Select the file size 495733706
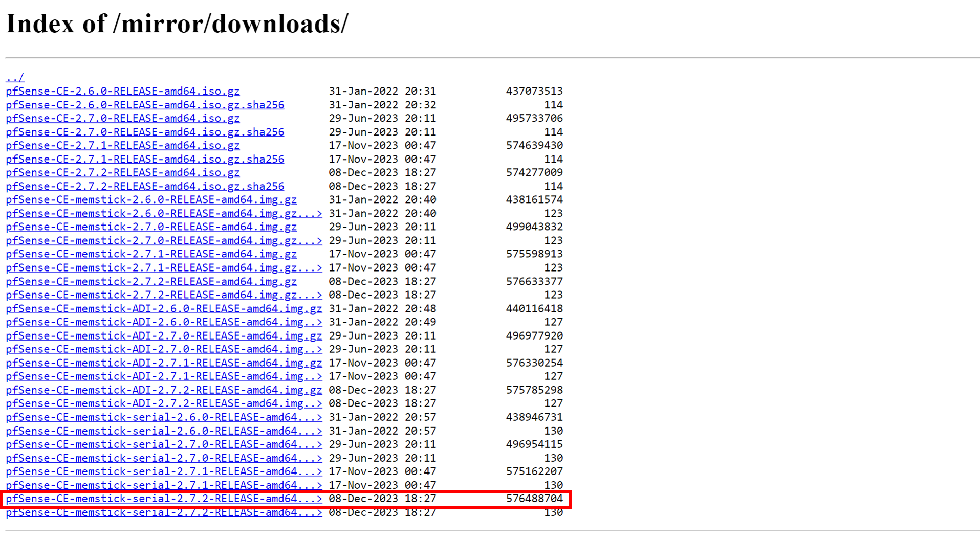Viewport: 980px width, 541px height. pos(534,118)
